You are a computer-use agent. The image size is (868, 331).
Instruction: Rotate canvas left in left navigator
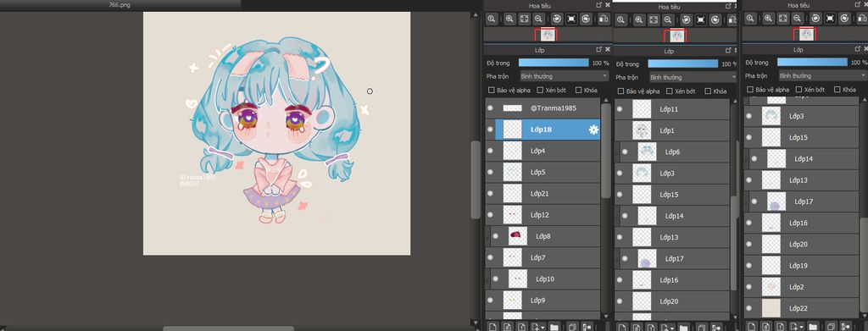pyautogui.click(x=556, y=19)
